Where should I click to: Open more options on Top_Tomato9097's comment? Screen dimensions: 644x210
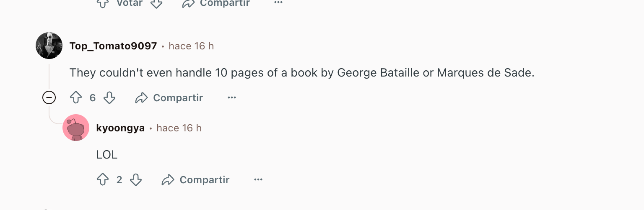pos(232,98)
